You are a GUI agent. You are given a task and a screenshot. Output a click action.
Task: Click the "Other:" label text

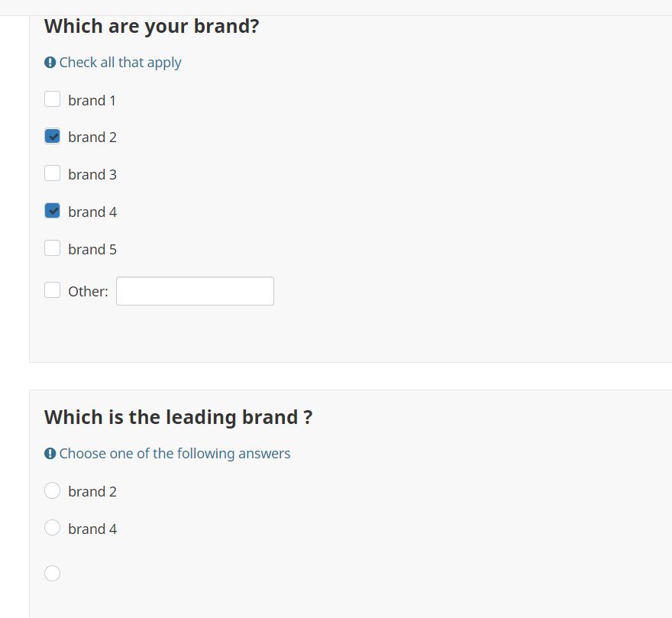(88, 291)
